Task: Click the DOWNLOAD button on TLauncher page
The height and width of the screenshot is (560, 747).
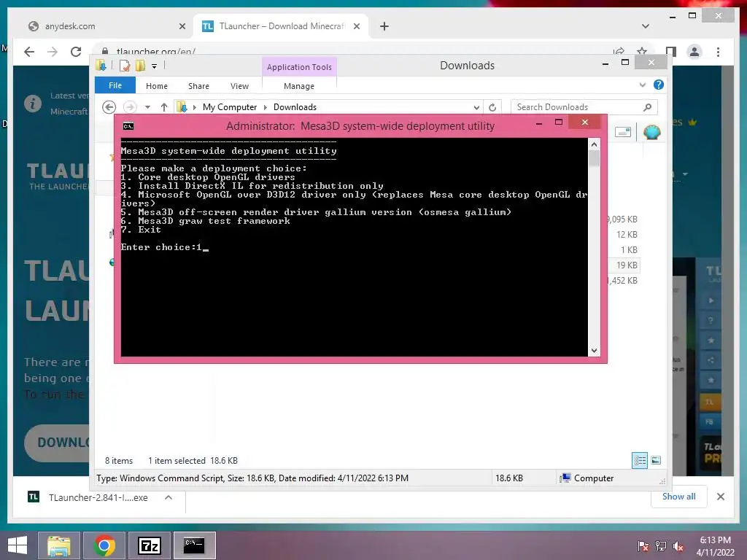Action: pos(57,443)
